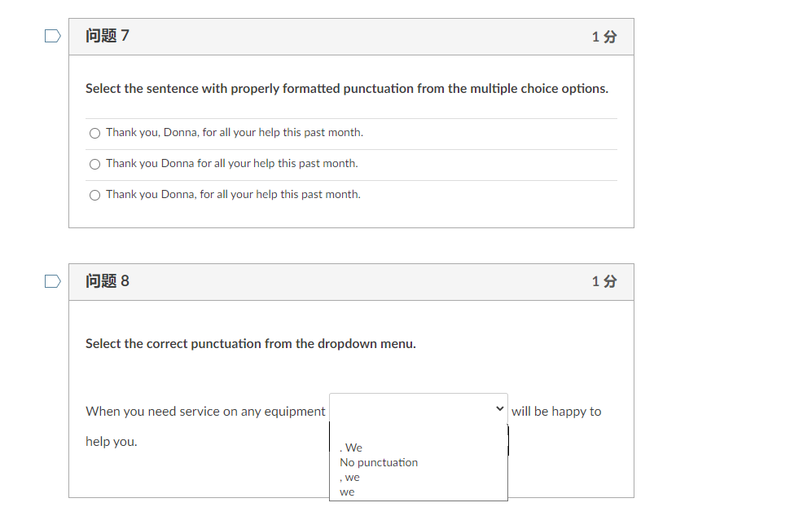Click the 问题 8 header bar
The width and height of the screenshot is (812, 516).
pyautogui.click(x=351, y=281)
